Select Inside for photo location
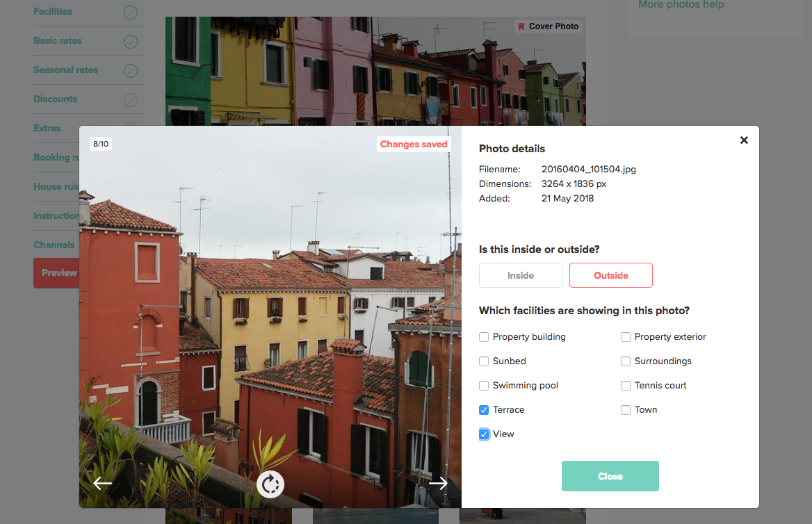The height and width of the screenshot is (524, 812). pos(521,275)
